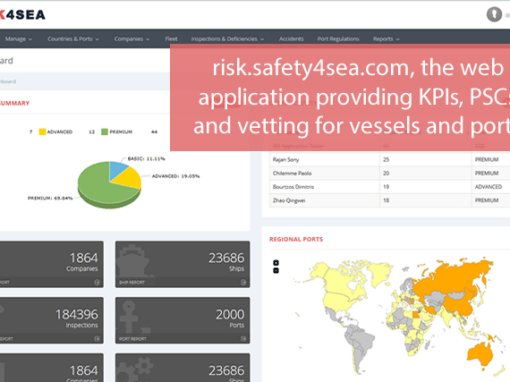This screenshot has width=510, height=382.
Task: Select Australia on the regional map
Action: pyautogui.click(x=480, y=354)
